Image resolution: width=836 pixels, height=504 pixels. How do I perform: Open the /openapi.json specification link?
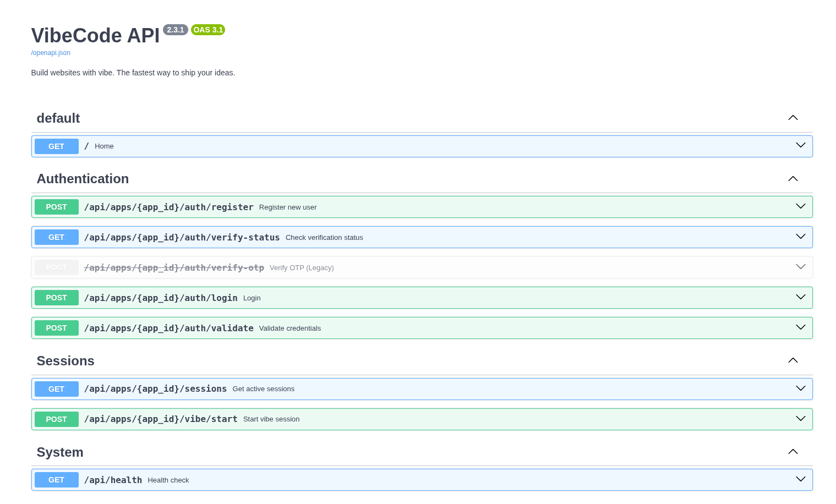50,52
